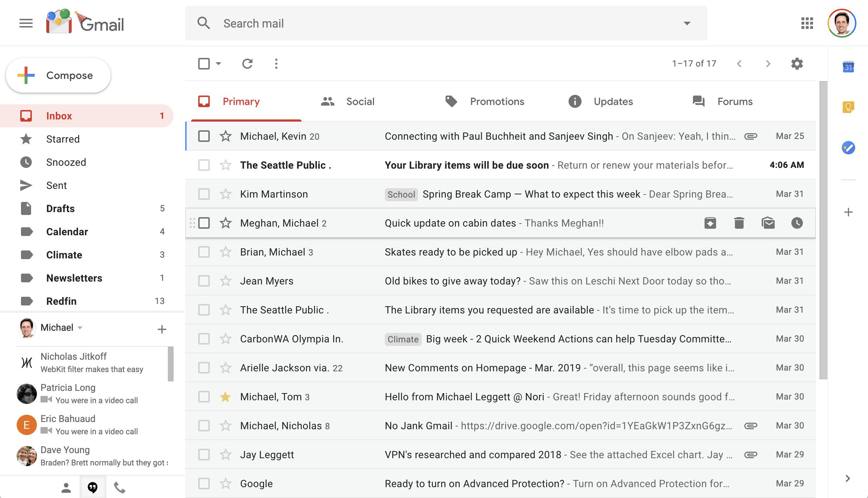Archive the Quick update on cabin dates email
The image size is (868, 498).
coord(710,223)
